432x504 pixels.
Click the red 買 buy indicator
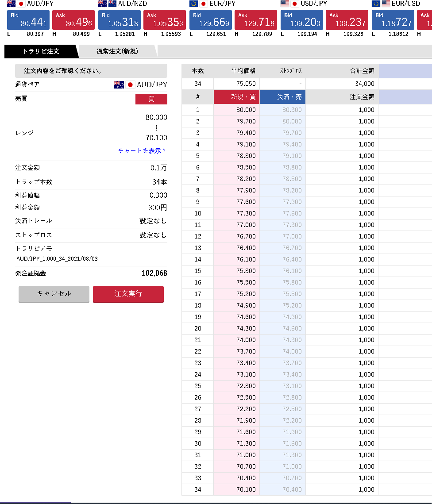tap(151, 99)
